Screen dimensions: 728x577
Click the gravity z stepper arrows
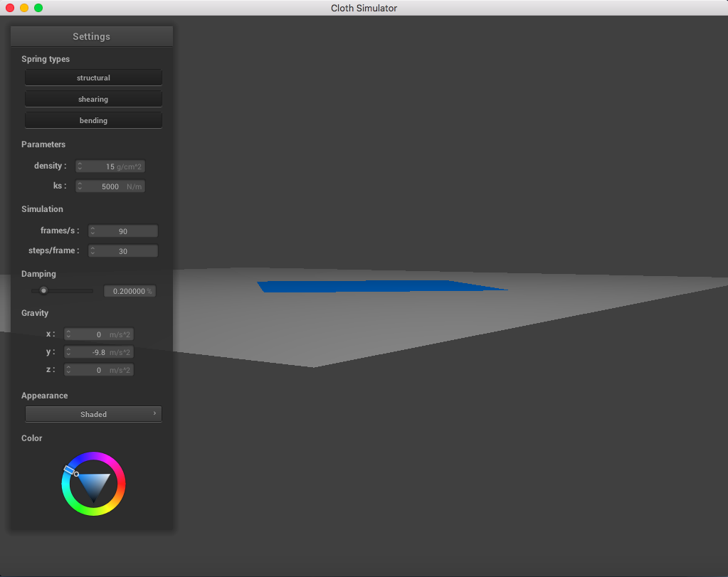68,369
